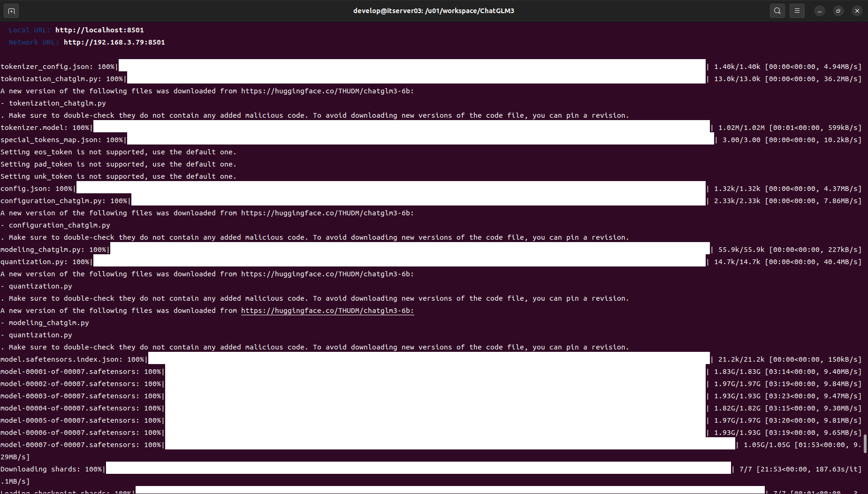
Task: Open the hamburger main menu
Action: pyautogui.click(x=797, y=10)
